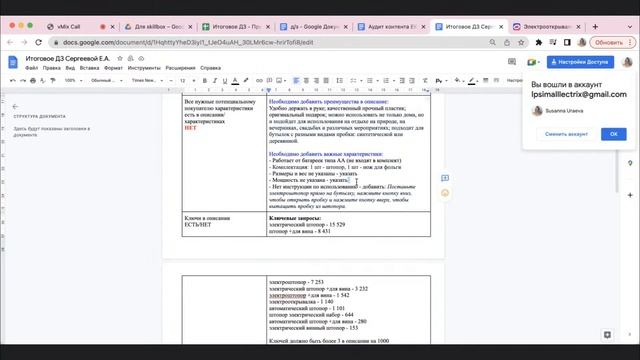Viewport: 640px width, 360px height.
Task: Decrease the font size
Action: coord(171,81)
